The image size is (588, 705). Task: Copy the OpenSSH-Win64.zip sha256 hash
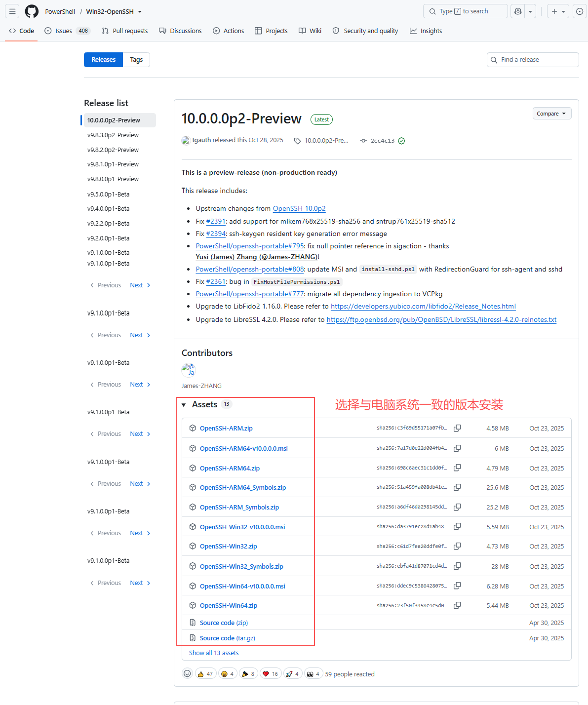coord(457,605)
